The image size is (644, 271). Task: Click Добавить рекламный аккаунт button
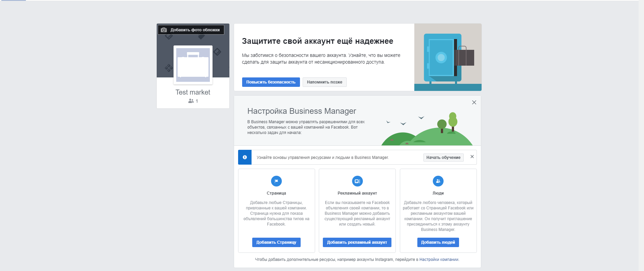tap(357, 242)
